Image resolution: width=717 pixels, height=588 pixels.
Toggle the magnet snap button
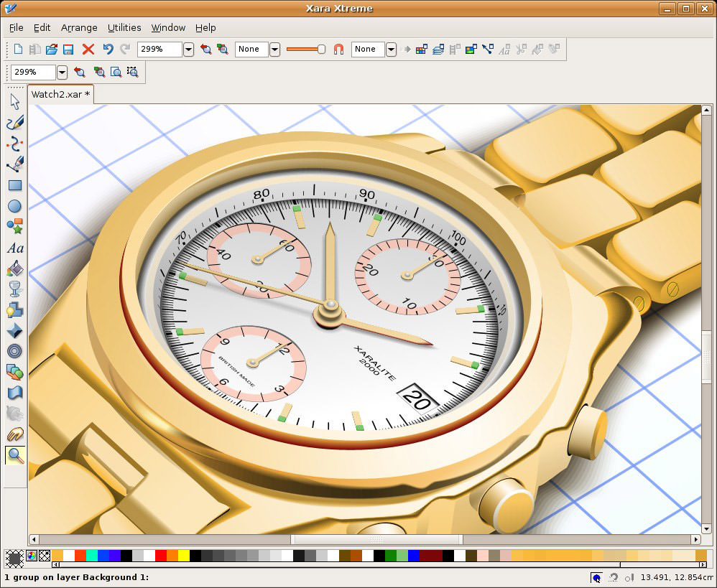(338, 50)
